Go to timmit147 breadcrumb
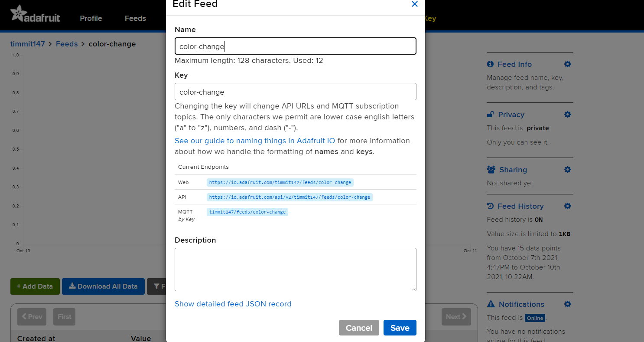644x342 pixels. tap(28, 44)
